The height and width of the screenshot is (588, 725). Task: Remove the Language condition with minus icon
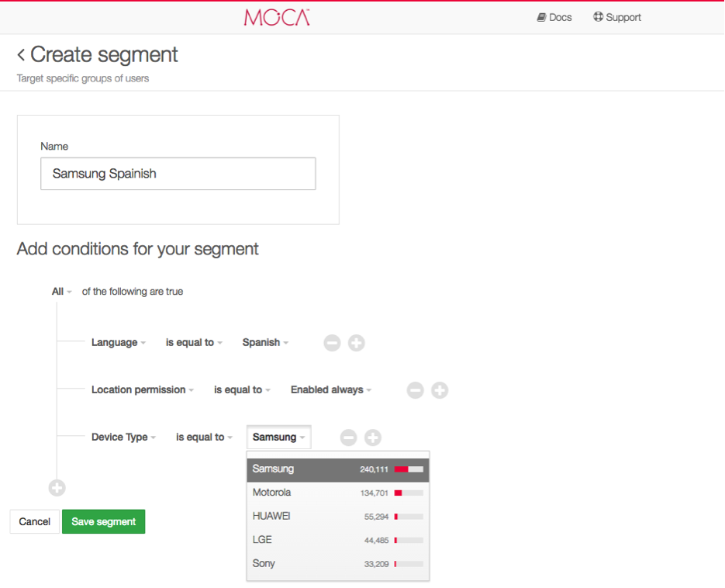coord(332,343)
